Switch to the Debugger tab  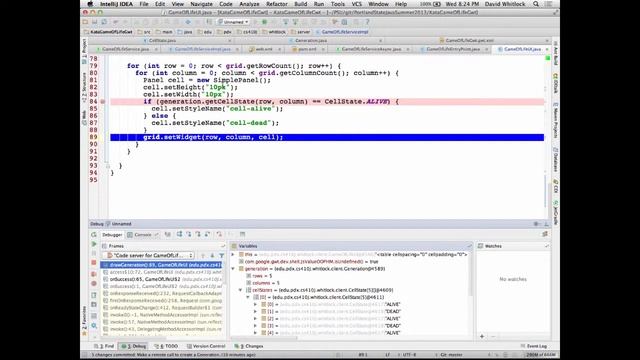112,235
